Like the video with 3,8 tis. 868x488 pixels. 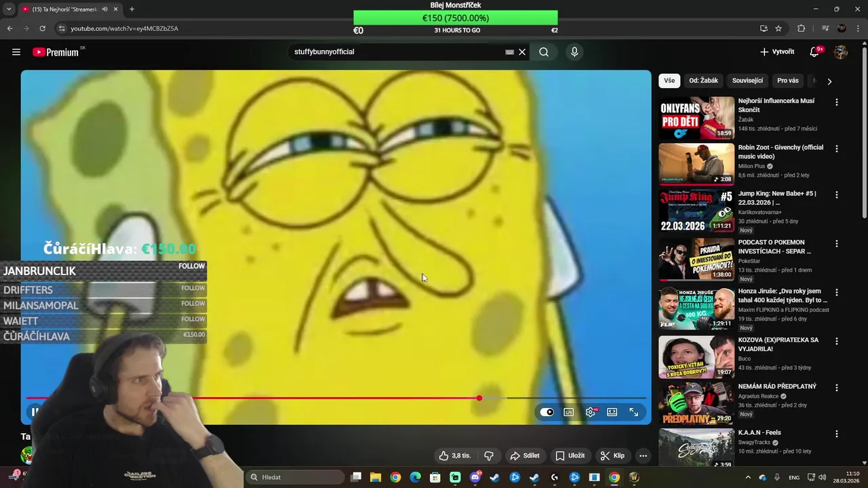click(x=455, y=456)
